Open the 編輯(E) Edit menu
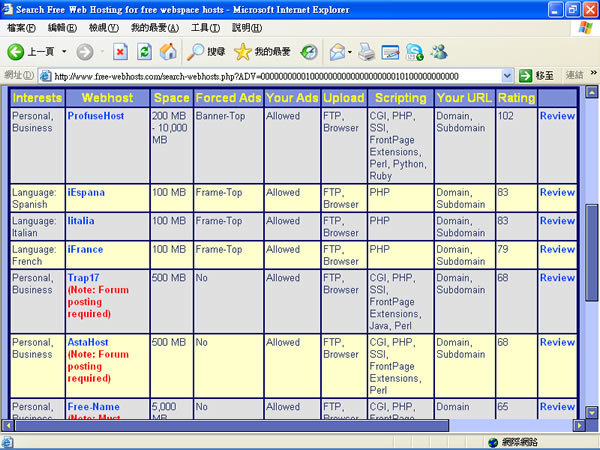 62,28
